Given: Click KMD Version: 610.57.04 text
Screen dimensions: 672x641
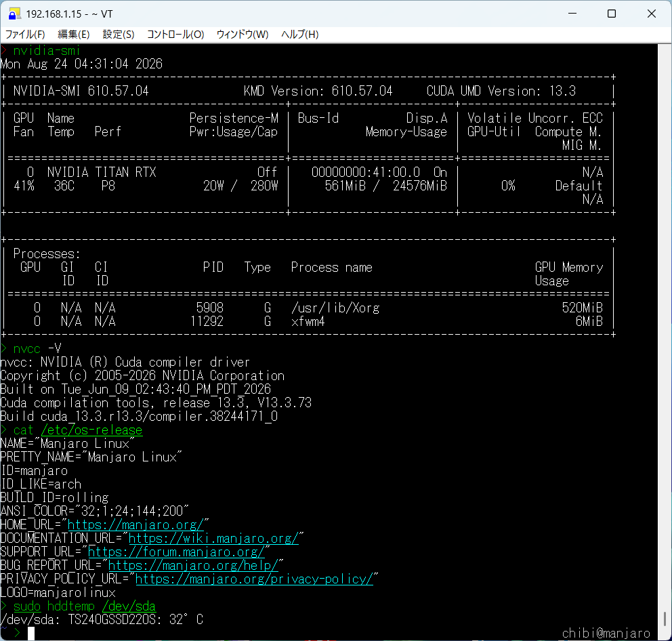Looking at the screenshot, I should 318,91.
